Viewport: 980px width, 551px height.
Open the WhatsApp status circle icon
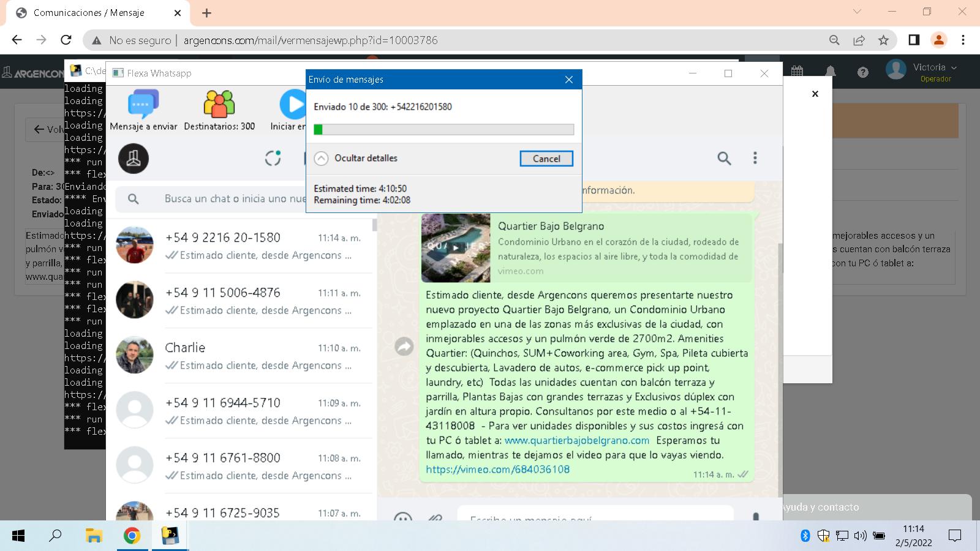tap(273, 159)
